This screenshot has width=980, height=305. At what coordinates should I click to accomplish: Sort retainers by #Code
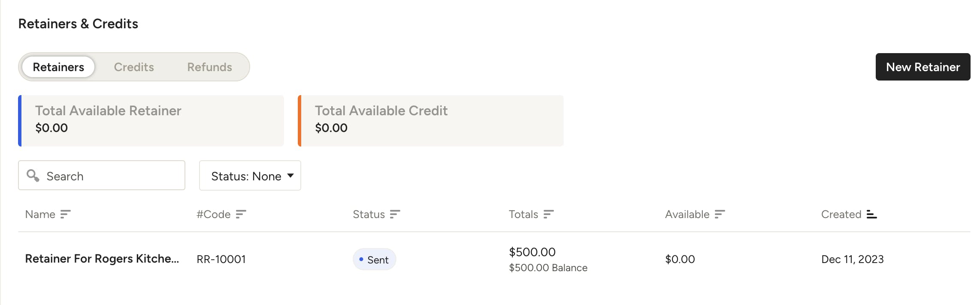(241, 214)
